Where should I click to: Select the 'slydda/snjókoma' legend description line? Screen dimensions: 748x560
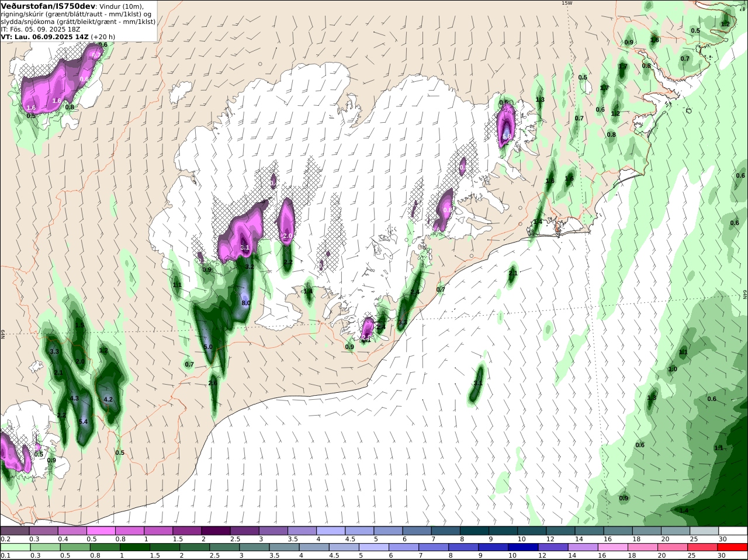pyautogui.click(x=78, y=21)
